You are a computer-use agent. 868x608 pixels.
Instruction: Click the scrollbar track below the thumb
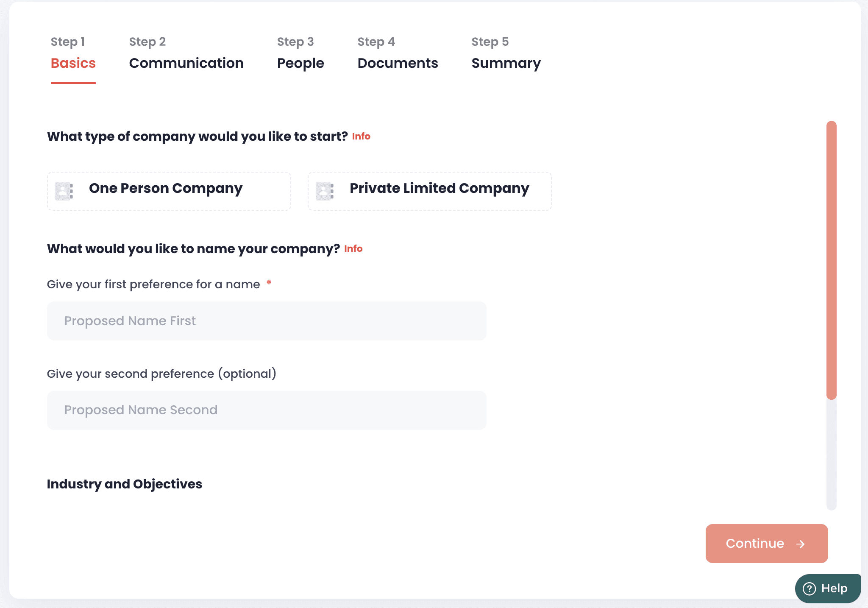pos(831,454)
